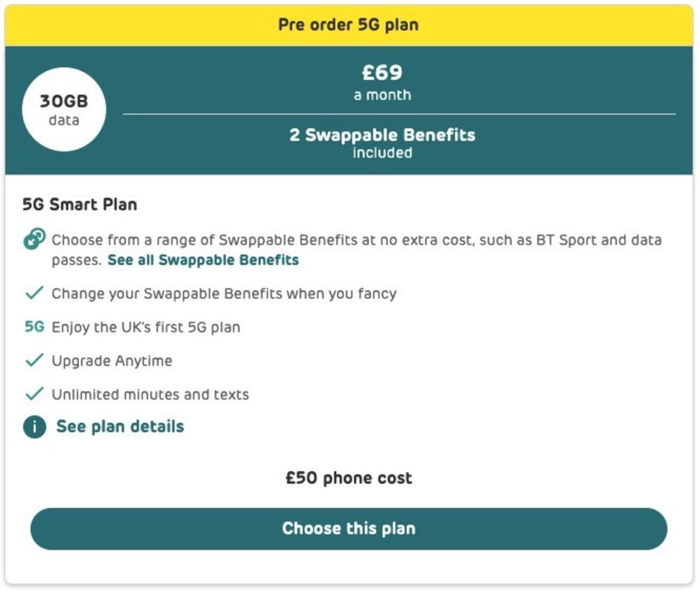Screen dimensions: 700x591
Task: Click the Unlimited minutes and texts label
Action: click(150, 394)
